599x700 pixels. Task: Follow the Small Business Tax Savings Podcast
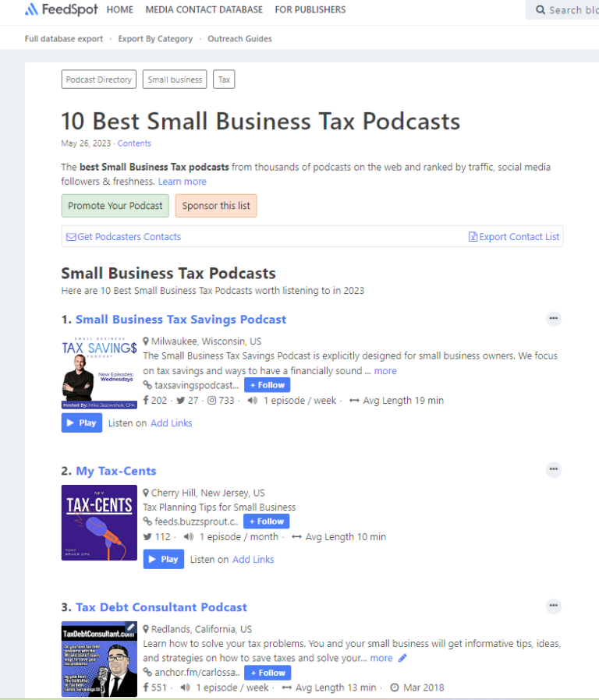point(267,385)
